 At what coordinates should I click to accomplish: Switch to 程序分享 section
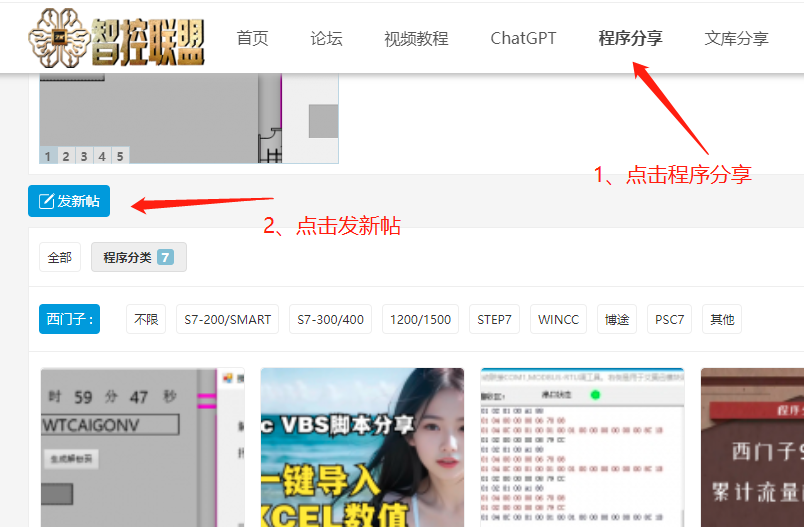pos(630,39)
